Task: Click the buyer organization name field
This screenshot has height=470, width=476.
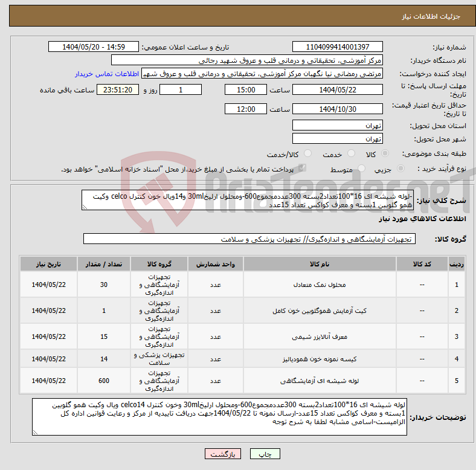Action: tap(247, 60)
